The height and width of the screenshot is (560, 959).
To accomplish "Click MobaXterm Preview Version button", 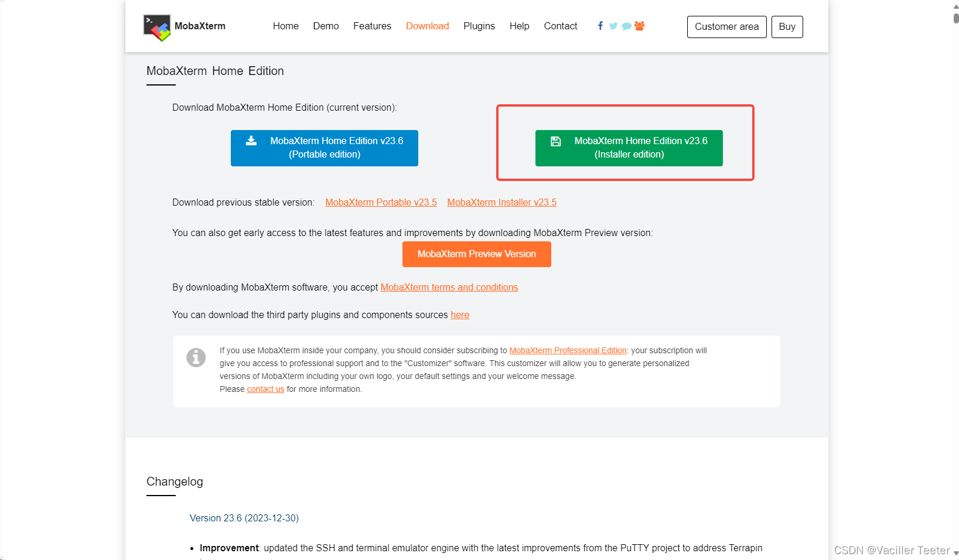I will [x=477, y=254].
